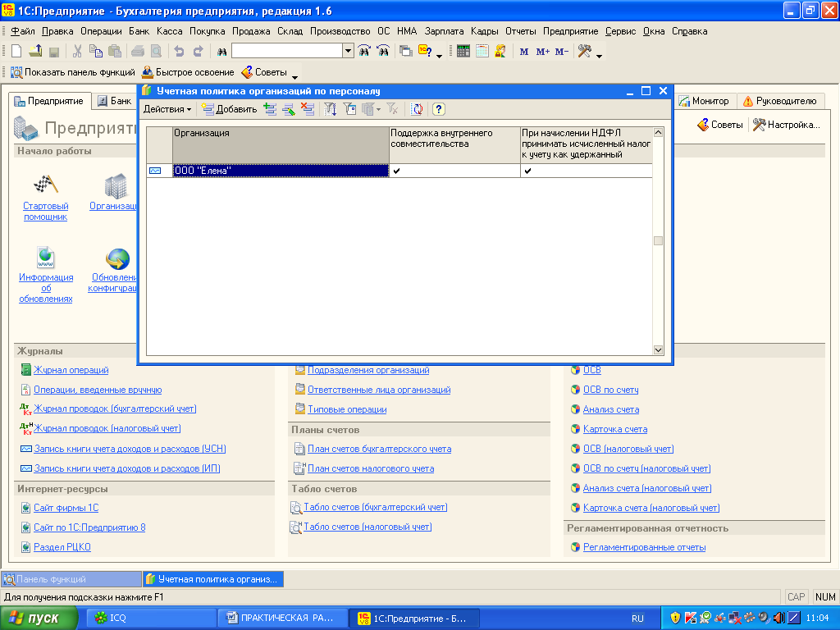Viewport: 840px width, 630px height.
Task: Click the copy-row icon beside Добавить
Action: tap(271, 109)
